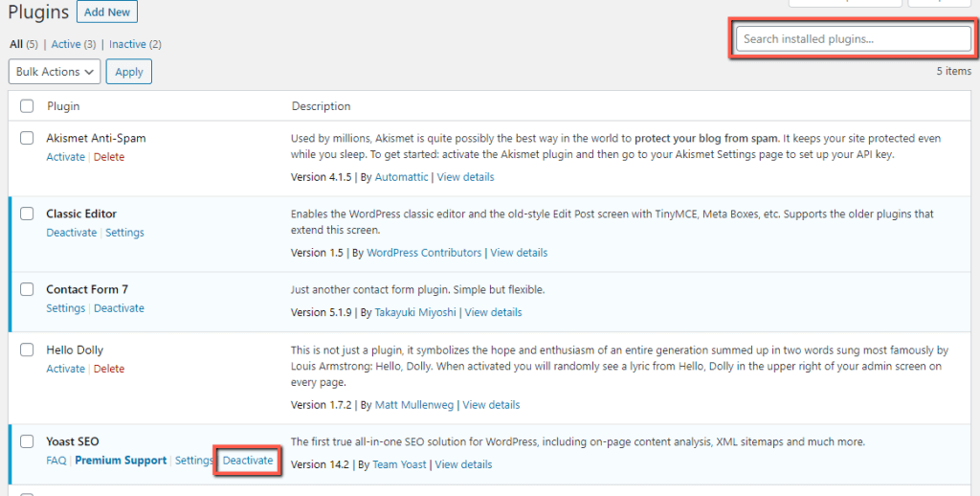
Task: Check the Hello Dolly checkbox
Action: pos(27,349)
